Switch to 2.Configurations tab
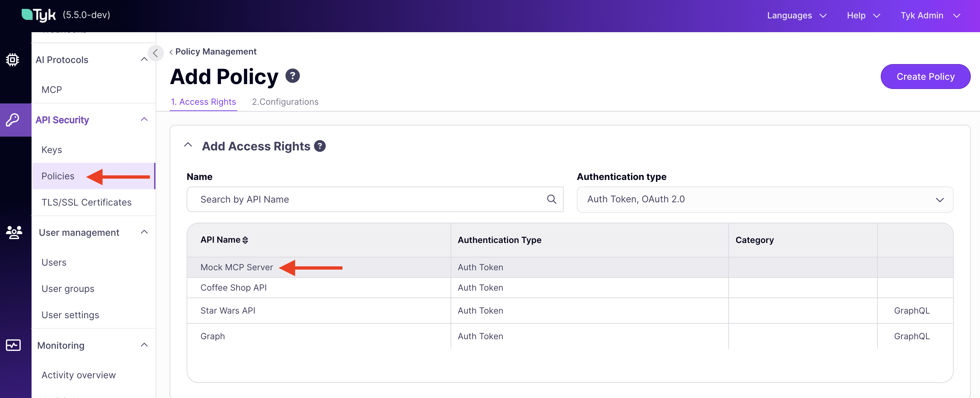Screen dimensions: 980x398 point(285,102)
